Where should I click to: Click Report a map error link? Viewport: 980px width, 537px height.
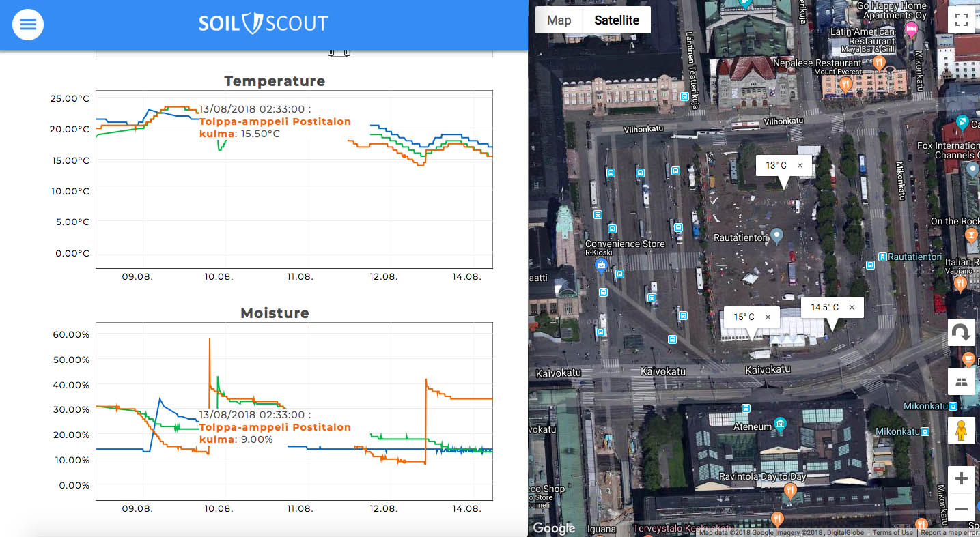[948, 533]
